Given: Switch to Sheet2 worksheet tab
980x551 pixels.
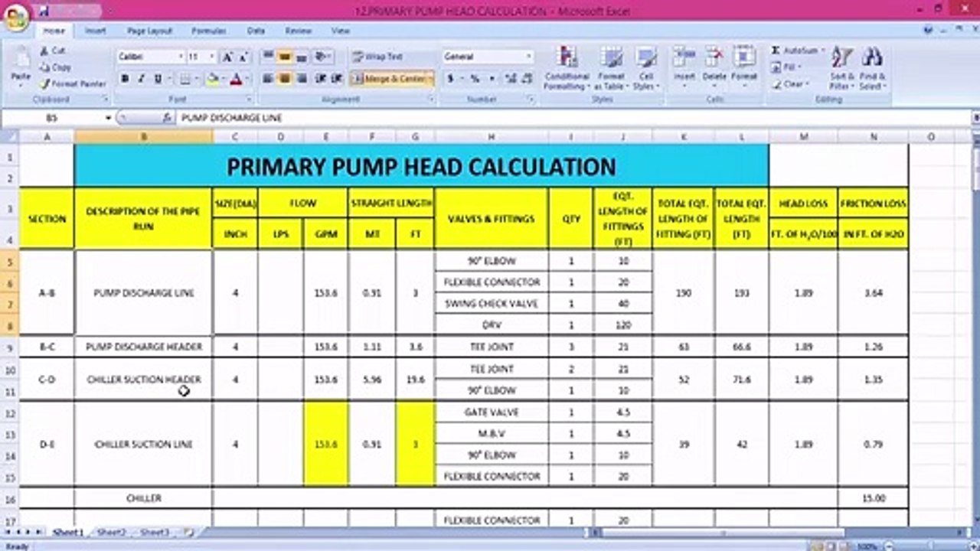Looking at the screenshot, I should (x=112, y=532).
